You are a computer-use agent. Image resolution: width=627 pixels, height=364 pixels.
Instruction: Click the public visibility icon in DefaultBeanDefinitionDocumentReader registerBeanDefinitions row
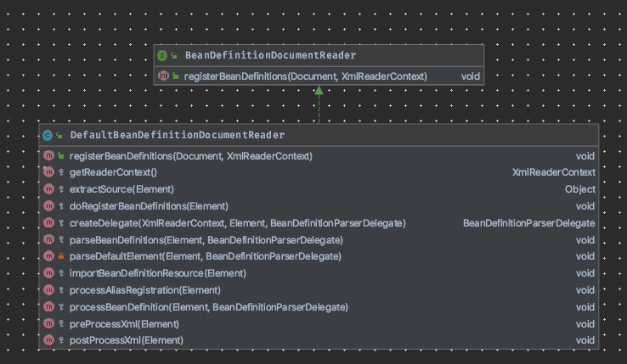[61, 155]
